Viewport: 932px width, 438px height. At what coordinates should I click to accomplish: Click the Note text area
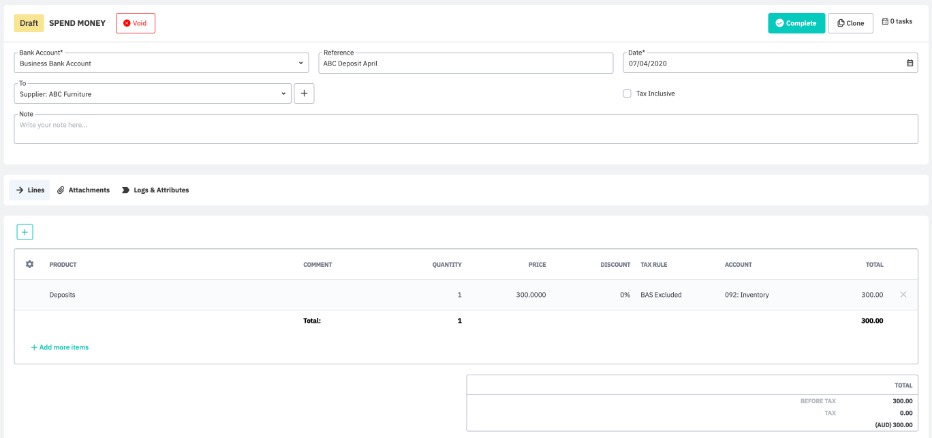[x=466, y=129]
